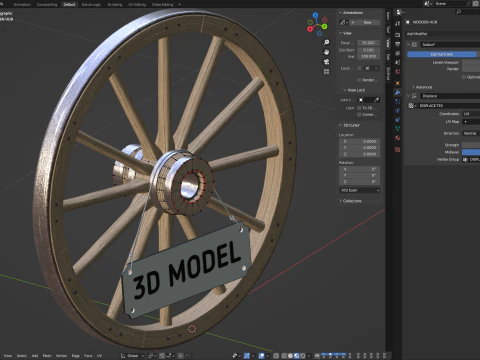Click the Strength value field in Displace
Image resolution: width=480 pixels, height=360 pixels.
pos(471,145)
